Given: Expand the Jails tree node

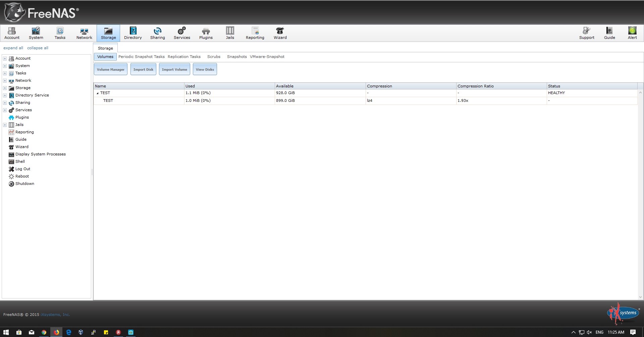Looking at the screenshot, I should (x=5, y=125).
